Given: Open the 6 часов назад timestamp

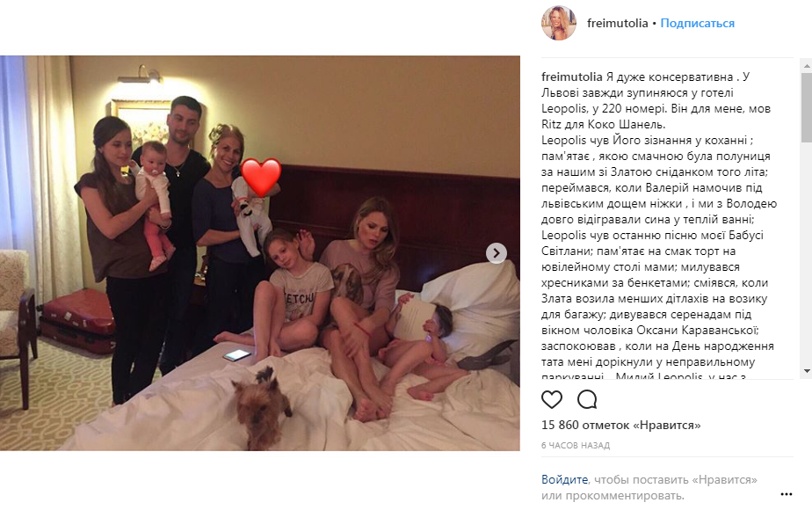Looking at the screenshot, I should [x=576, y=445].
